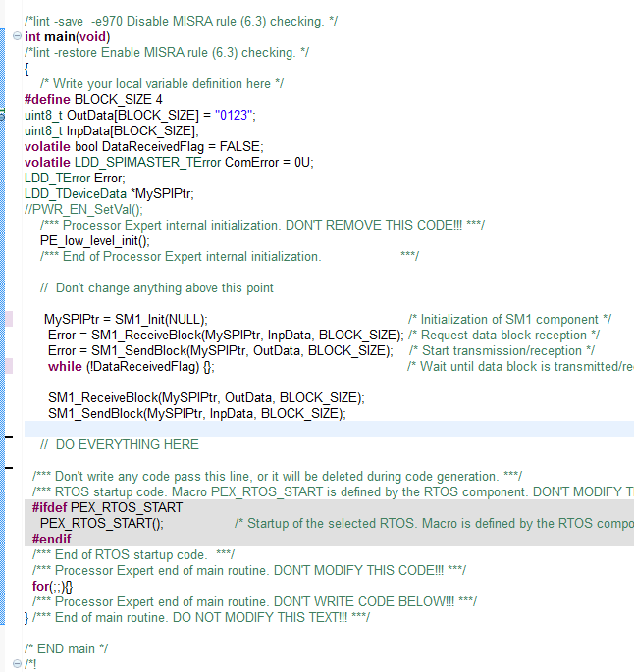Click the comment 'Request data block reception'
634x672 pixels.
click(503, 336)
